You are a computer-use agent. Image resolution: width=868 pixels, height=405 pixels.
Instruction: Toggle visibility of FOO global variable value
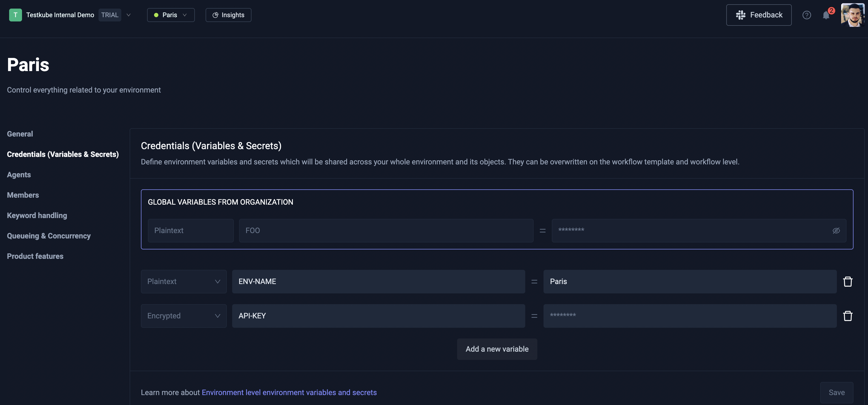836,231
